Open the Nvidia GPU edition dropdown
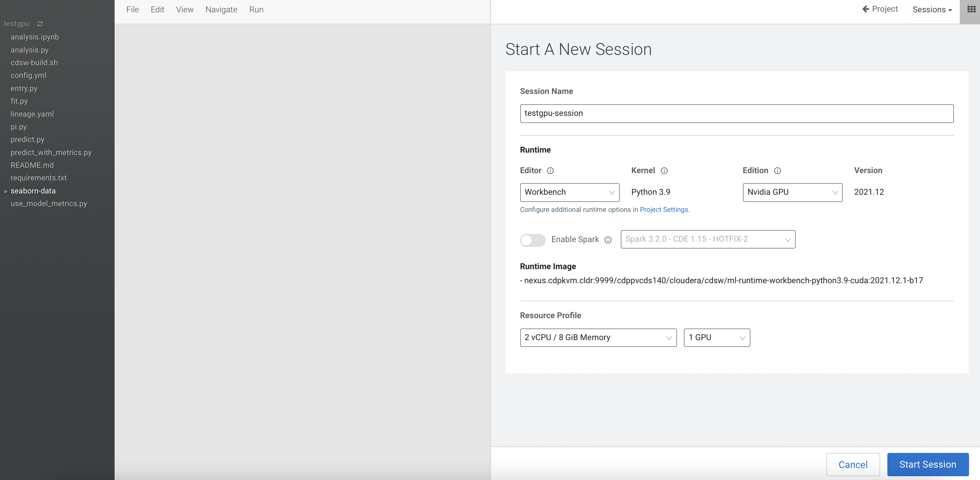Image resolution: width=980 pixels, height=480 pixels. tap(792, 192)
